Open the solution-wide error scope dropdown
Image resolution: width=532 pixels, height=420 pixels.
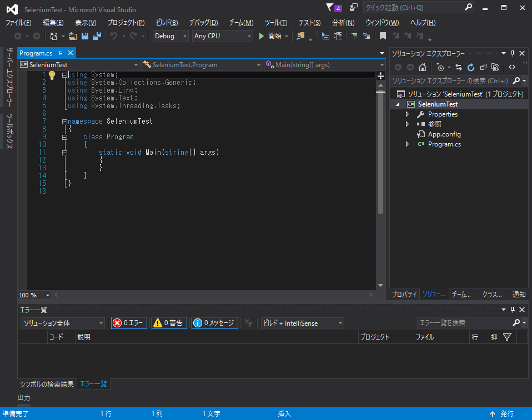(63, 323)
